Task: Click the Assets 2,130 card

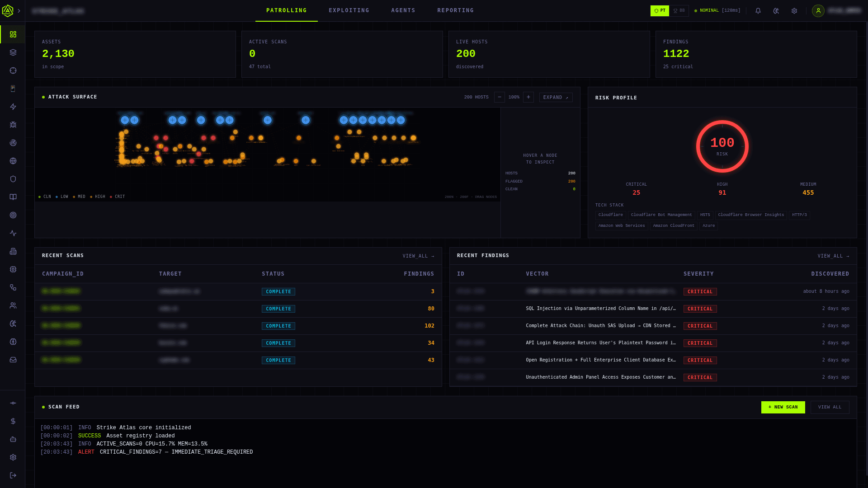Action: 135,54
